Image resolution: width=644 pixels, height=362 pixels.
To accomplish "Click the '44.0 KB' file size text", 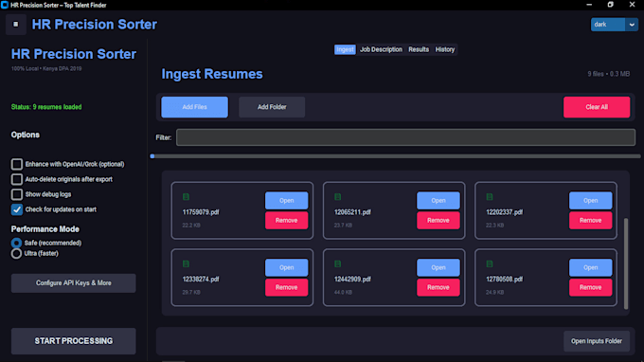I will click(343, 293).
